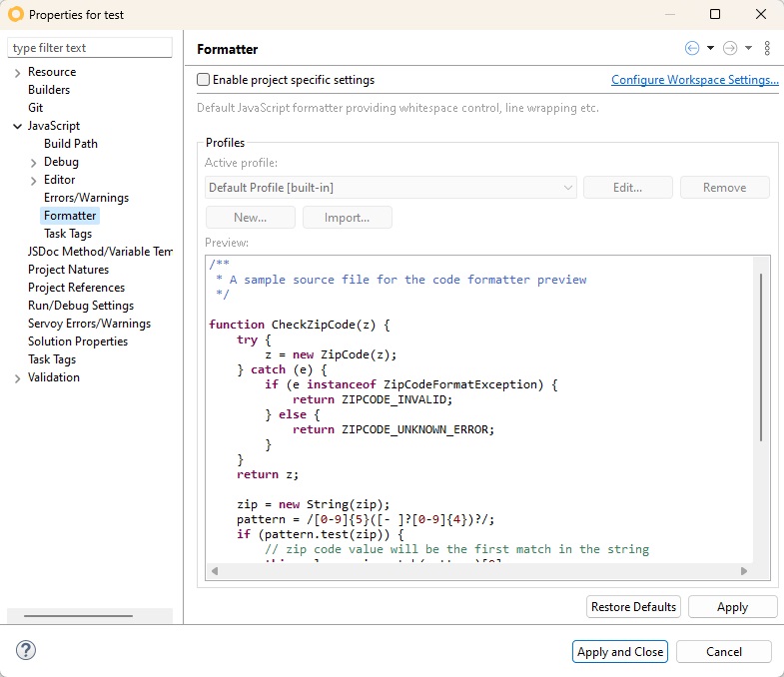Expand the Debug node under JavaScript
The width and height of the screenshot is (784, 677).
click(34, 162)
